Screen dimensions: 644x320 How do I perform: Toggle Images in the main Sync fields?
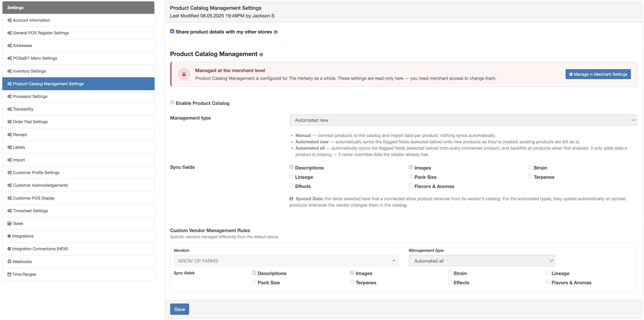[x=411, y=167]
